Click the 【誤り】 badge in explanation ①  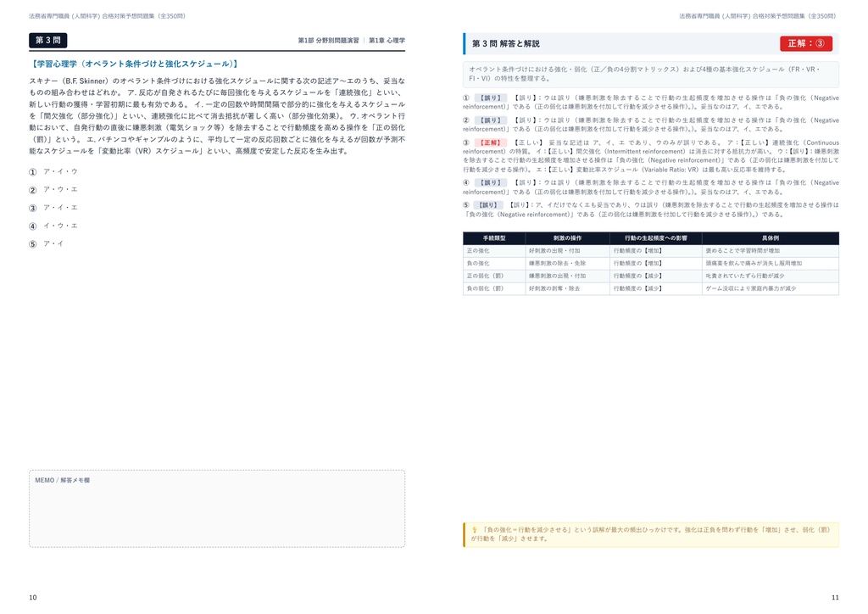point(491,98)
